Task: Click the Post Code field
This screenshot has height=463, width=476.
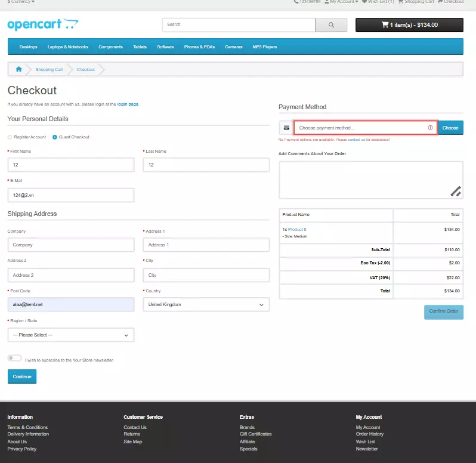Action: tap(71, 304)
